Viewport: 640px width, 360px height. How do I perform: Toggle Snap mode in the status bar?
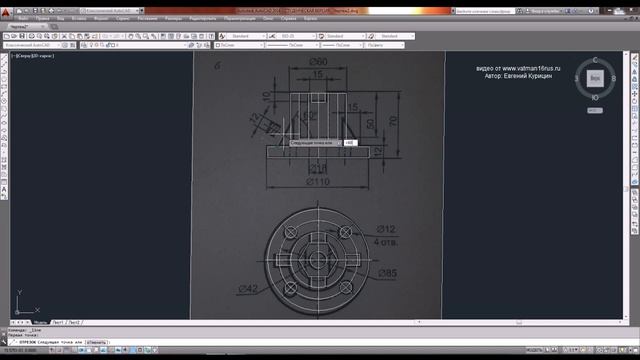coord(59,350)
